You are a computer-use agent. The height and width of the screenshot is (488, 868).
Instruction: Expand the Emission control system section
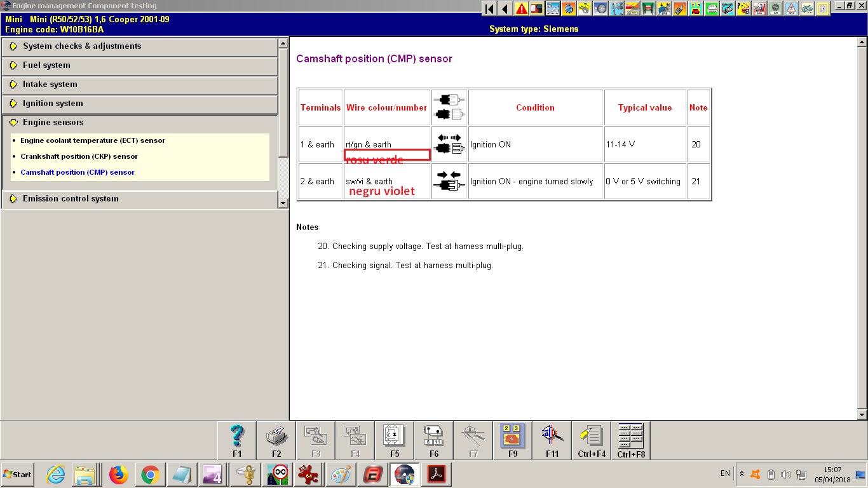coord(71,199)
